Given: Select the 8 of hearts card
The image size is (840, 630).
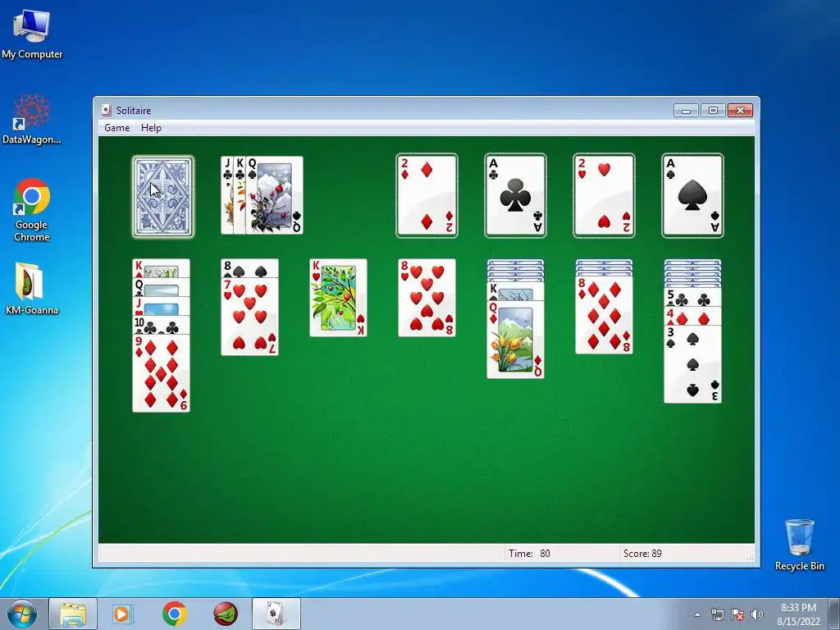Looking at the screenshot, I should (427, 298).
